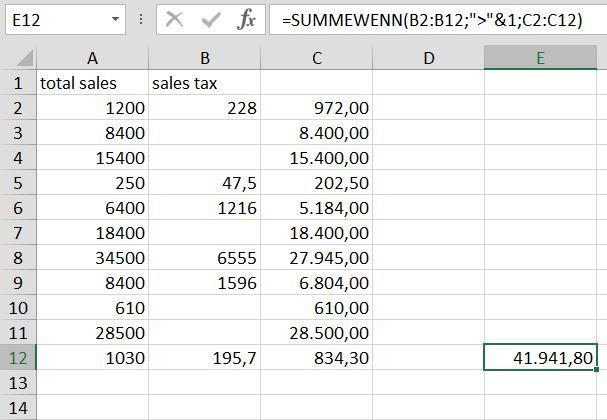Select cell with value 5.184,00
The width and height of the screenshot is (607, 420).
(317, 208)
